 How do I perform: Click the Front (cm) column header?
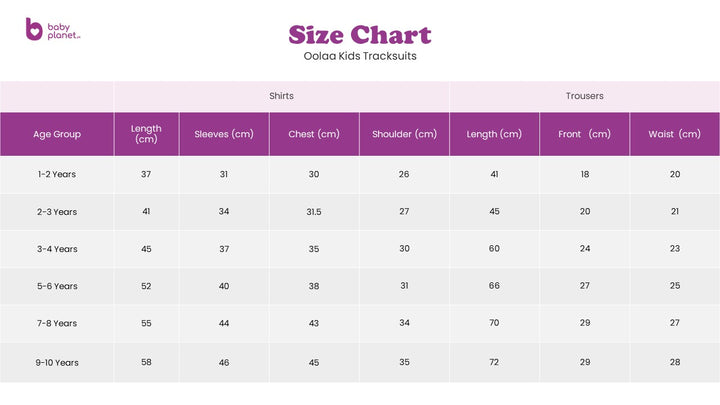click(x=585, y=134)
